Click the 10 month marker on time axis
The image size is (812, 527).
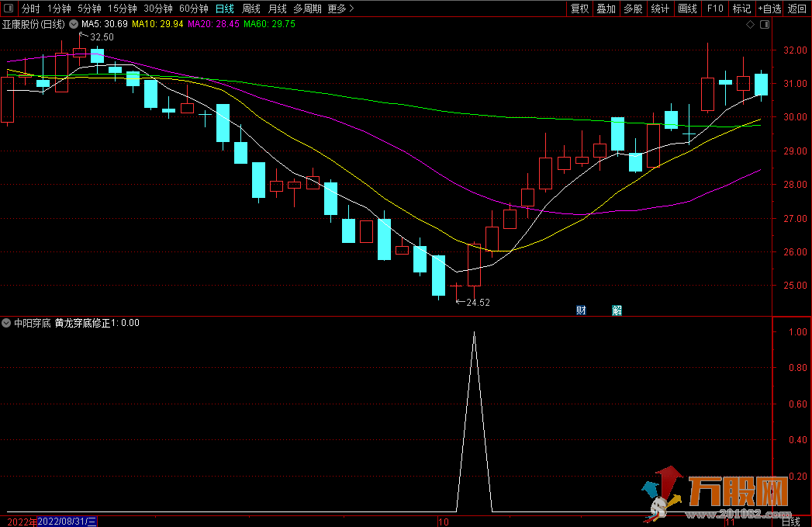click(x=444, y=522)
